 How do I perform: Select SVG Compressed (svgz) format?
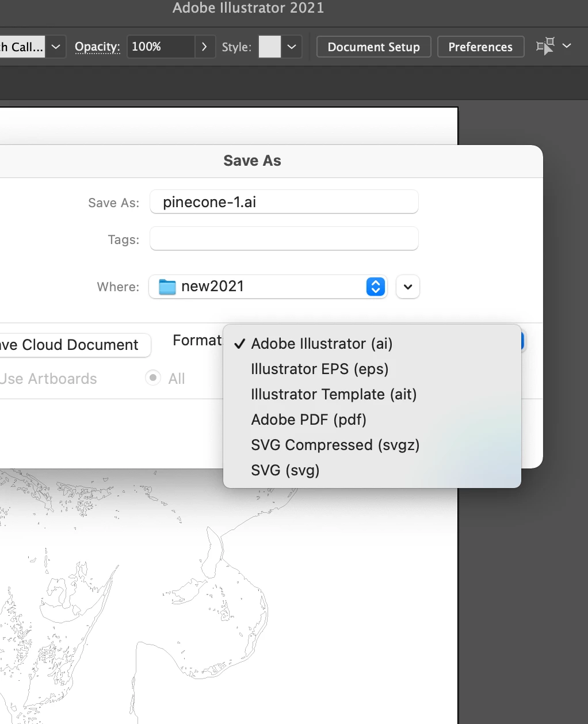coord(372,445)
